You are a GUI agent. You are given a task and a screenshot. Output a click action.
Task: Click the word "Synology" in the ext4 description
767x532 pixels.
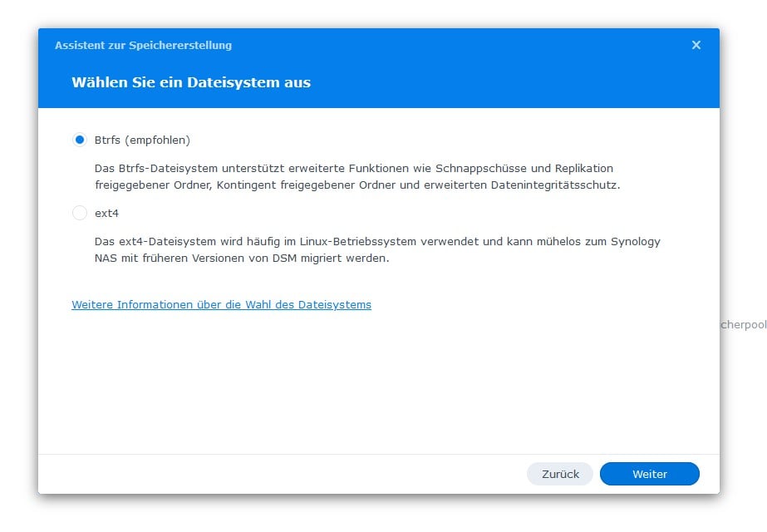point(636,242)
